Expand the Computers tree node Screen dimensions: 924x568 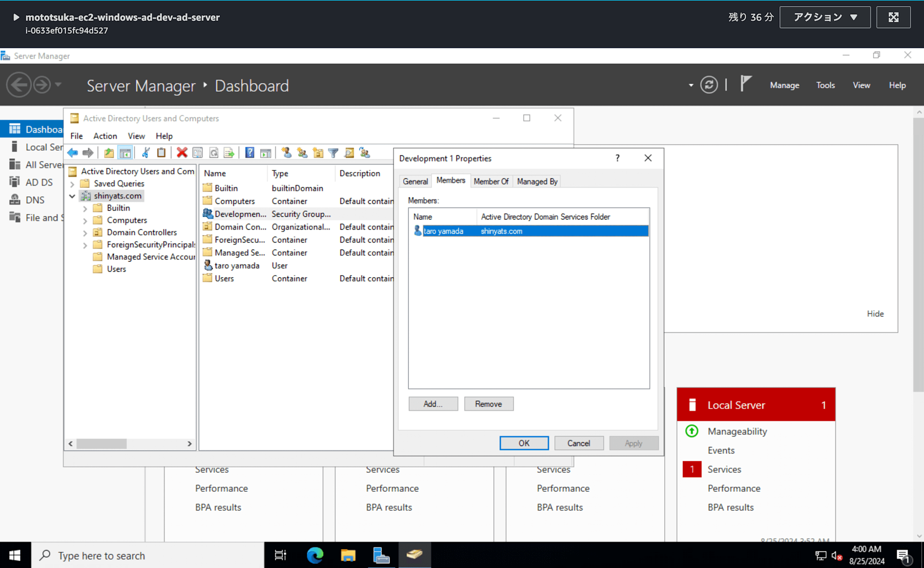click(x=85, y=221)
